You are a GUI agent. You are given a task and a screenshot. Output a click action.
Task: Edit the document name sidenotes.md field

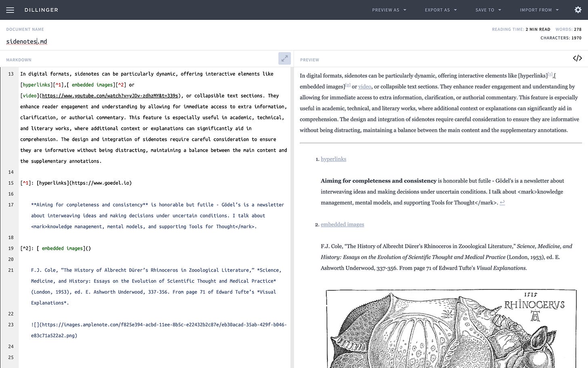27,41
